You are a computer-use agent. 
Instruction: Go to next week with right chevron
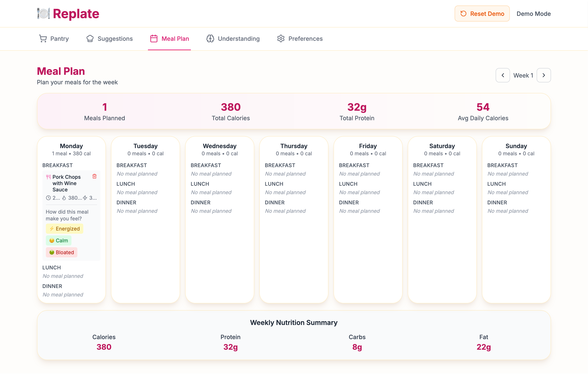pos(544,75)
